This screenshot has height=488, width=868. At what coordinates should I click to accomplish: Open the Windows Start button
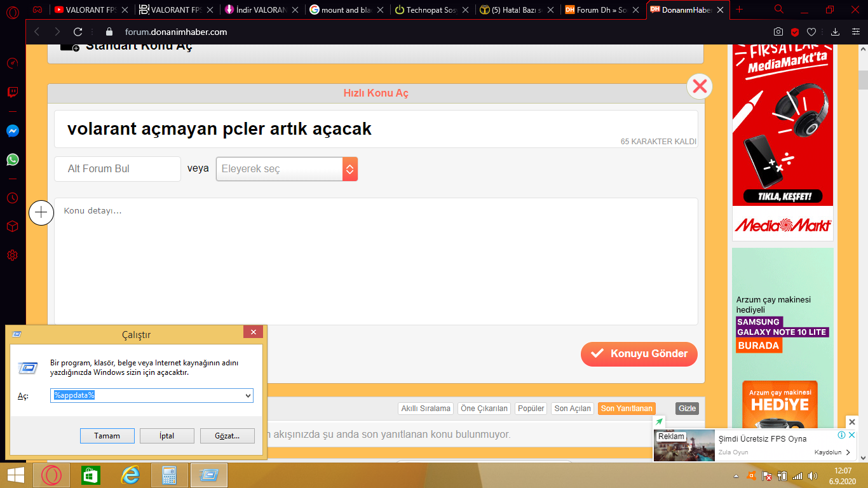click(16, 475)
